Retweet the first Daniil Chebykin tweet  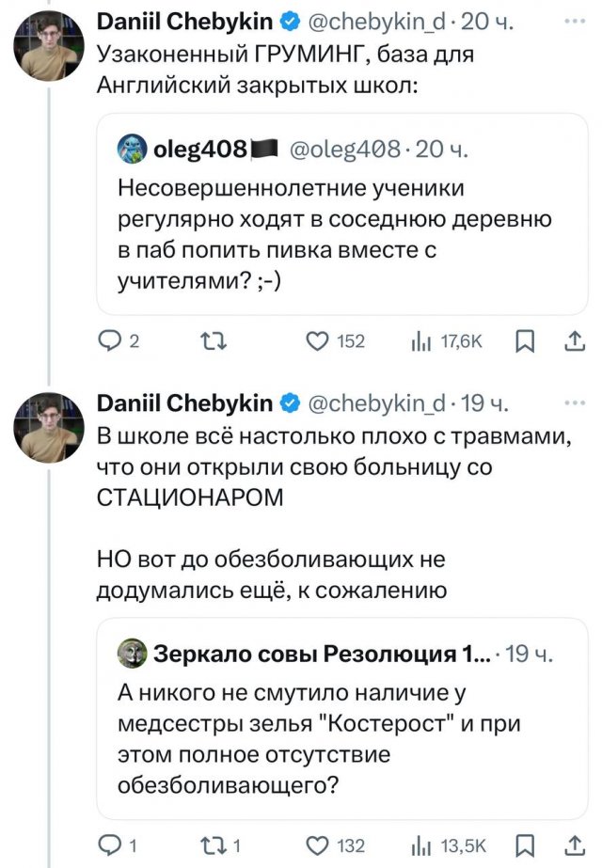(x=216, y=342)
